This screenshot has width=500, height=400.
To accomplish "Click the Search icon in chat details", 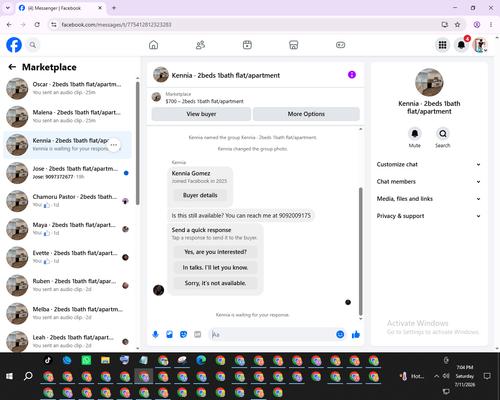I will tap(443, 134).
